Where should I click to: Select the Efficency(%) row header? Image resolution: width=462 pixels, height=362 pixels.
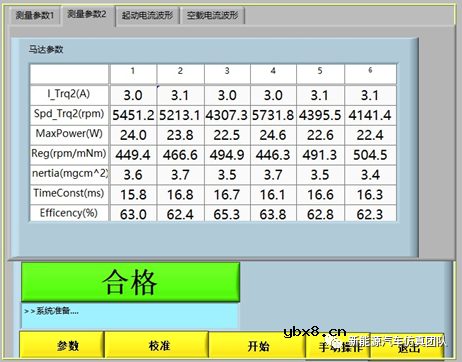pyautogui.click(x=69, y=213)
